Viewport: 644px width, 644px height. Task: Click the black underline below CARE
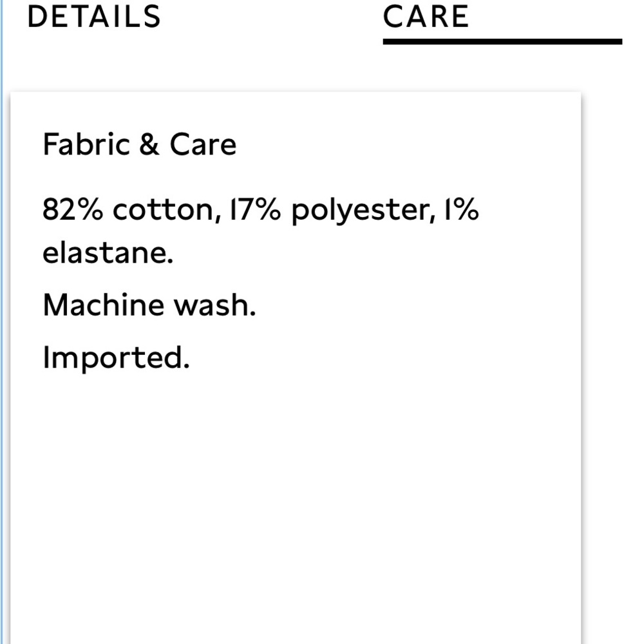(502, 42)
